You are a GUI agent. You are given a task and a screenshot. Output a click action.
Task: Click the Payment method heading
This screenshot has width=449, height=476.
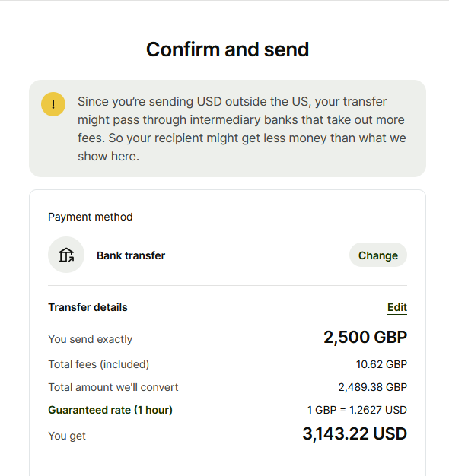click(91, 217)
